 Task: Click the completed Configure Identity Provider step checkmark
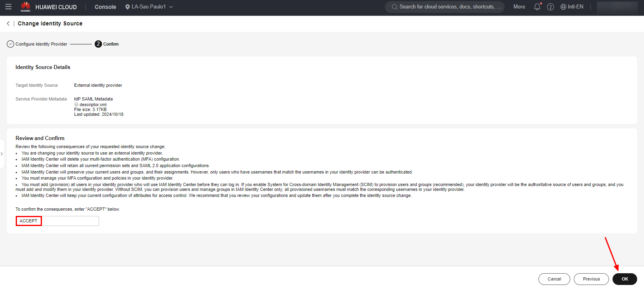coord(10,44)
